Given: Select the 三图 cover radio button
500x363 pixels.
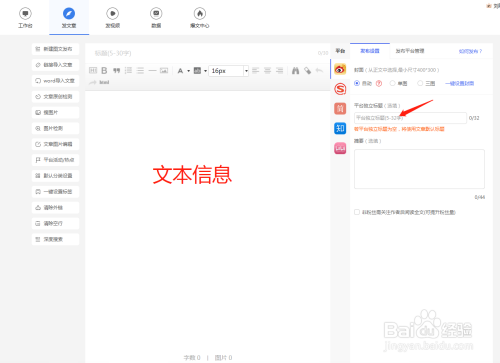Looking at the screenshot, I should point(420,83).
